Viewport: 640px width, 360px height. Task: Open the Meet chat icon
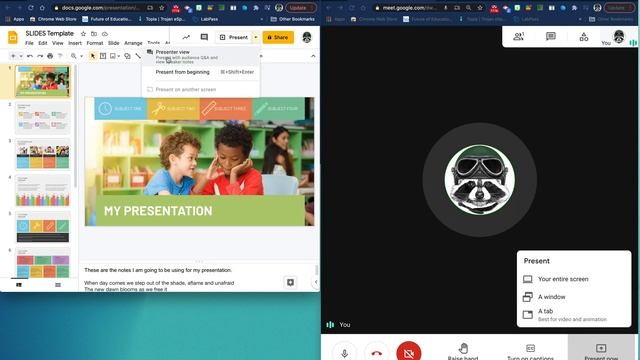[551, 37]
